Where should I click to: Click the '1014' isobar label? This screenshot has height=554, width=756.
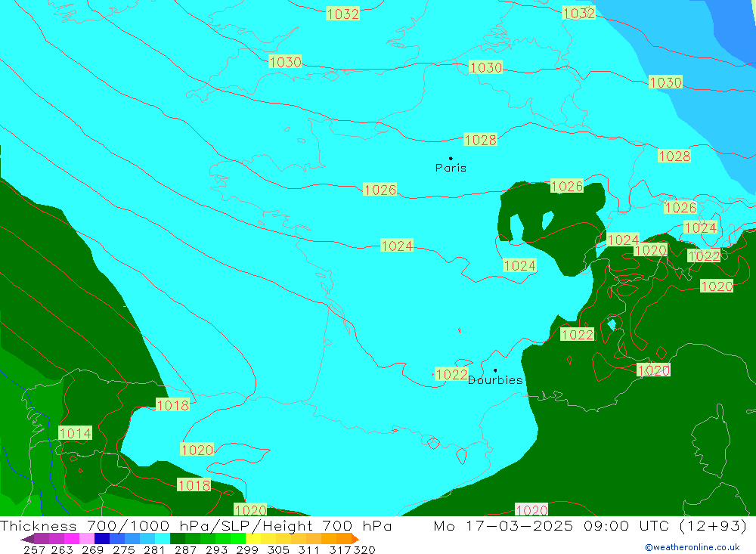click(75, 433)
